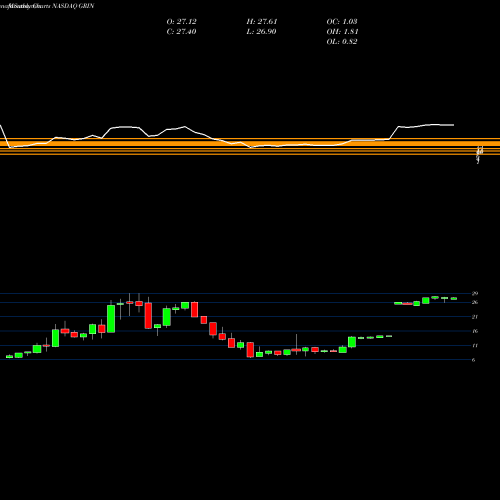Image resolution: width=500 pixels, height=500 pixels.
Task: Click the high price value H: 27.61
Action: tap(262, 22)
